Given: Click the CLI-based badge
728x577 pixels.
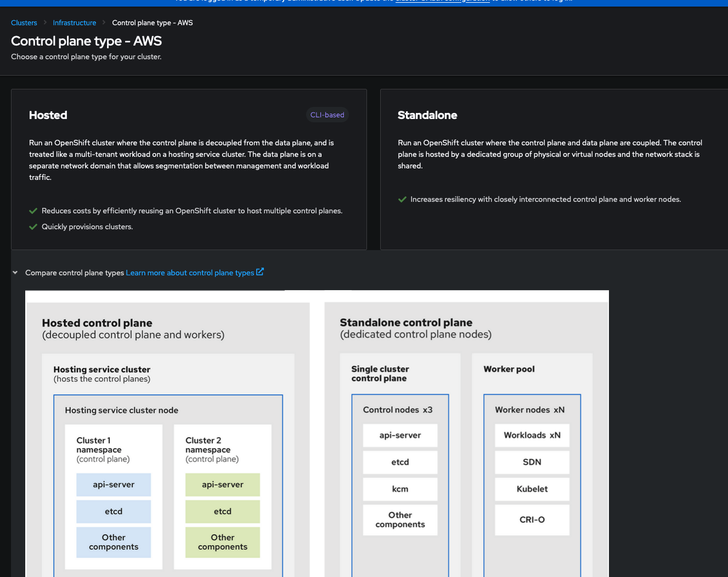Looking at the screenshot, I should point(328,115).
